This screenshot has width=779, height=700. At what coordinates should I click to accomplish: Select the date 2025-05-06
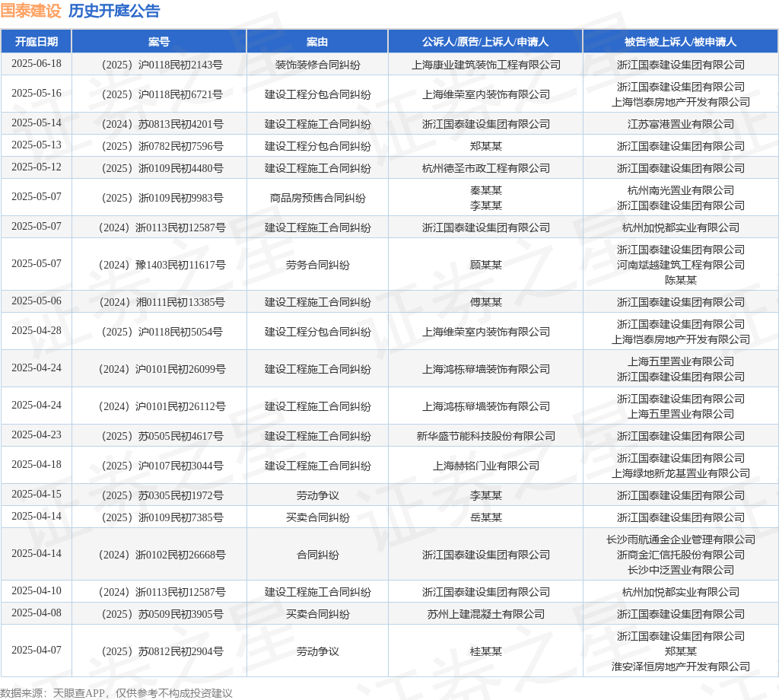point(37,301)
